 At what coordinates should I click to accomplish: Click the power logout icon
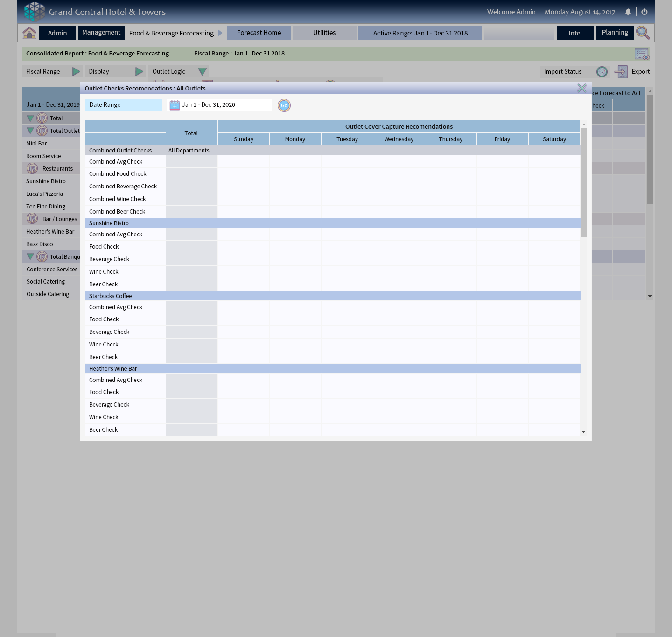644,12
